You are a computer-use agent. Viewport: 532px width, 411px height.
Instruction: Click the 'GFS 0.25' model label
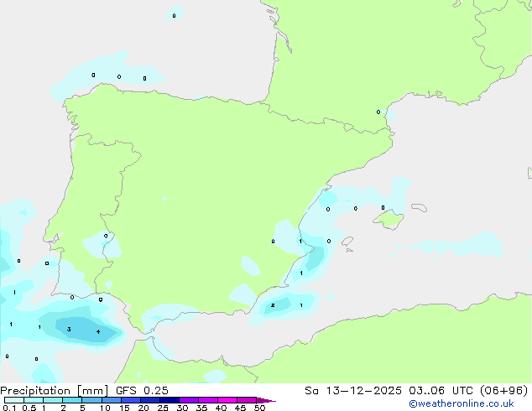[142, 391]
